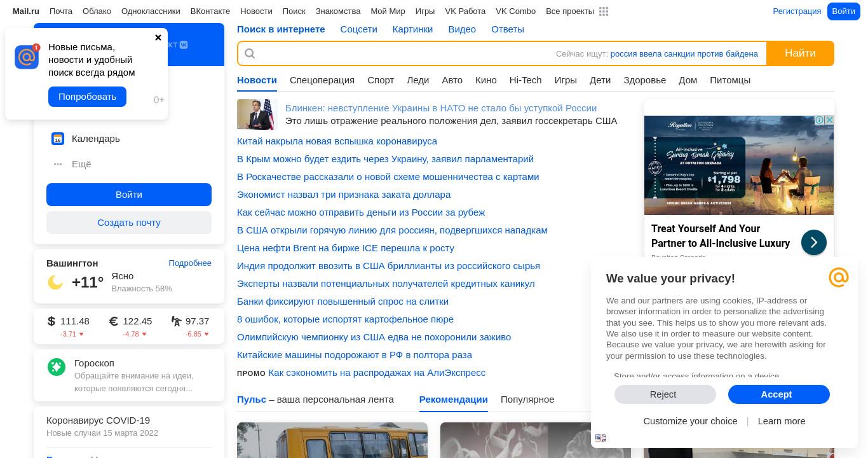Click the orange 'Найти' search button

click(x=800, y=53)
